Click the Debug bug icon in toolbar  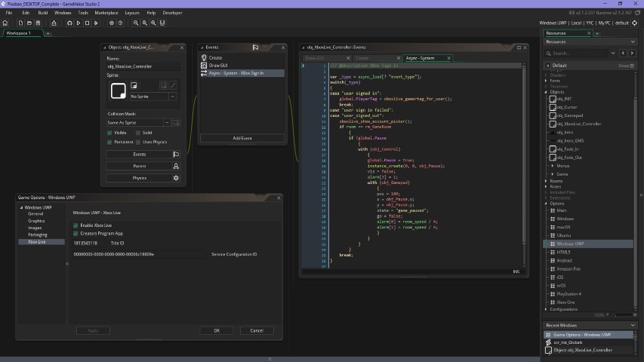click(69, 23)
